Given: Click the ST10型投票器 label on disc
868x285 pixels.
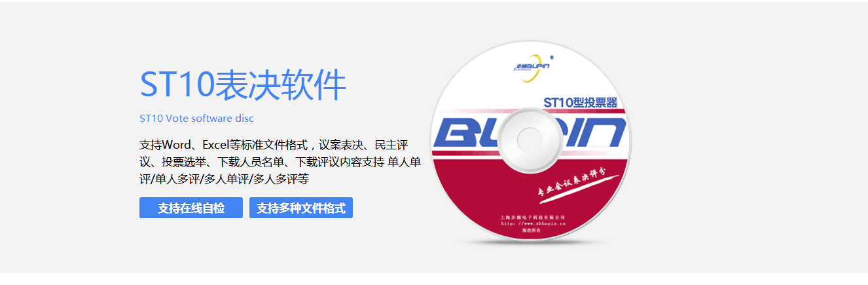Looking at the screenshot, I should (x=581, y=103).
